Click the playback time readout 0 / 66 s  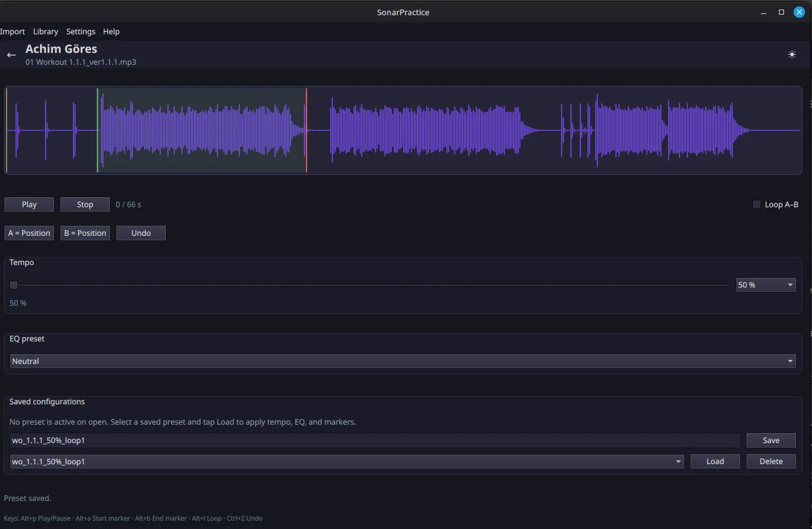[x=128, y=205]
